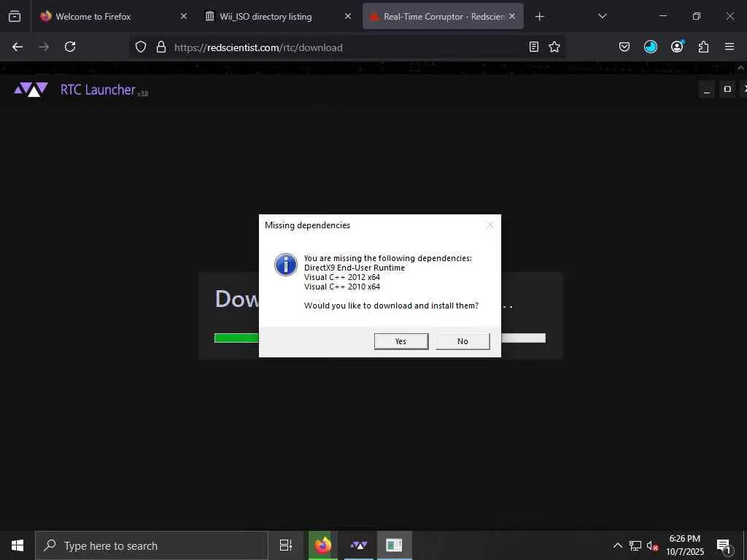Open network status tray icon
Image resolution: width=747 pixels, height=560 pixels.
click(635, 545)
